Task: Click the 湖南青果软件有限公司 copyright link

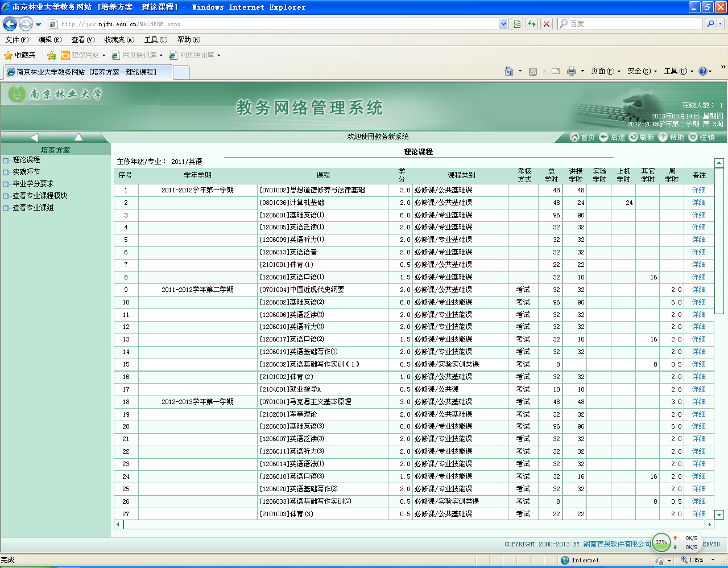Action: [x=617, y=544]
